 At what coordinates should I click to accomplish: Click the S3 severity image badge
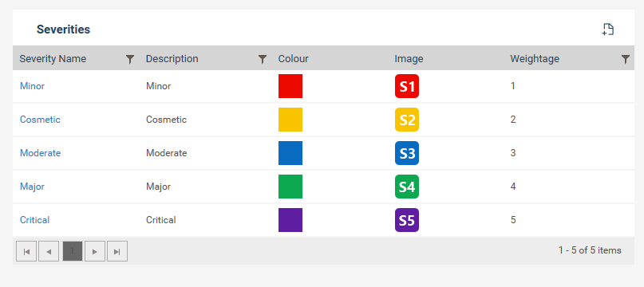407,153
